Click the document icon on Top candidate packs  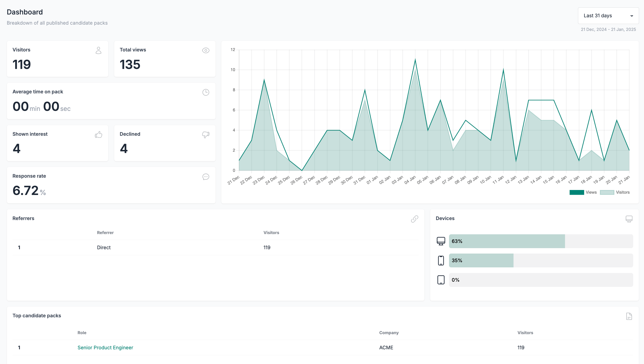[629, 316]
